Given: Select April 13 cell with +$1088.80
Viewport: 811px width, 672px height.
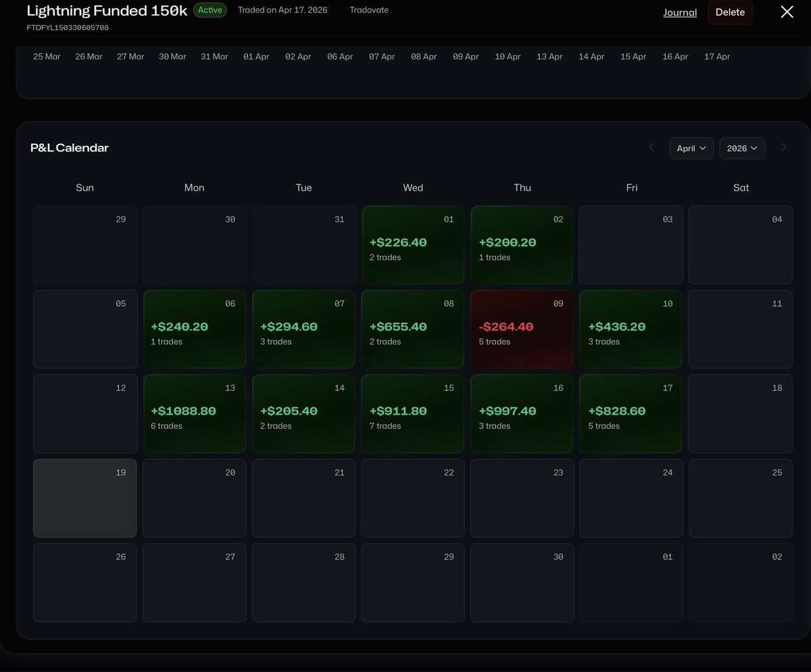Looking at the screenshot, I should pyautogui.click(x=195, y=414).
